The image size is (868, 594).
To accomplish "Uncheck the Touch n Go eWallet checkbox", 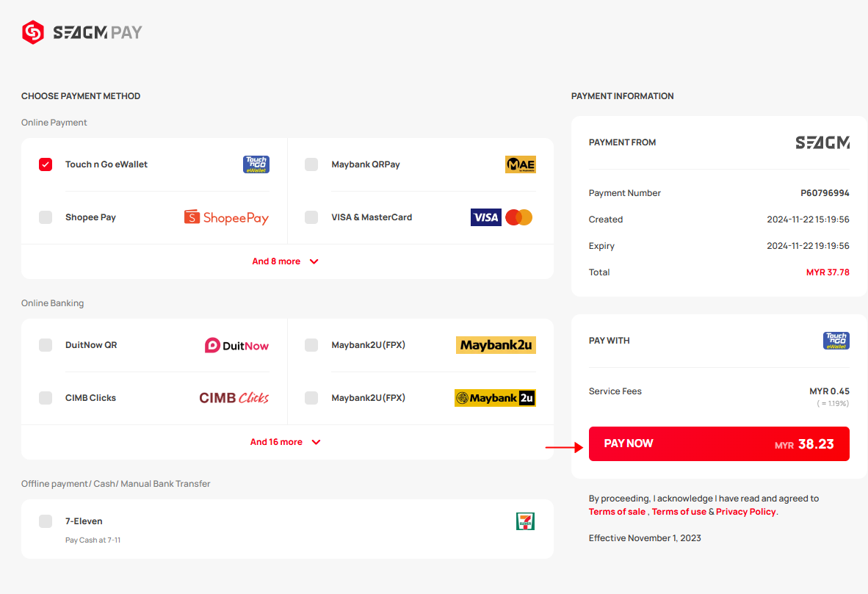I will click(x=46, y=164).
